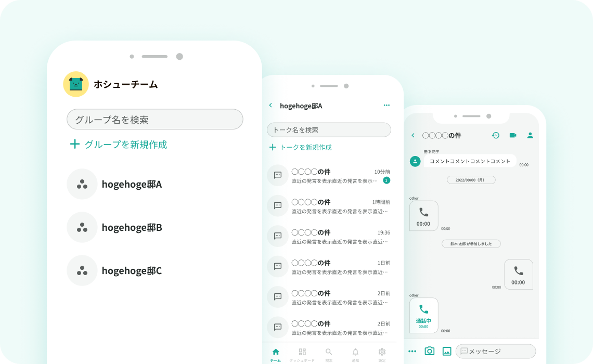Switch to the ダッシュボード tab

(x=302, y=354)
